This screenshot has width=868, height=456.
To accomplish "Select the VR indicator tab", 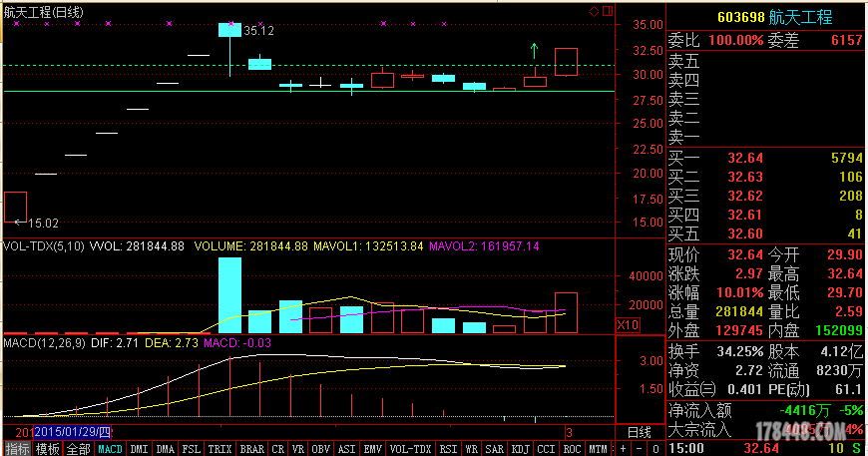I will (x=298, y=449).
